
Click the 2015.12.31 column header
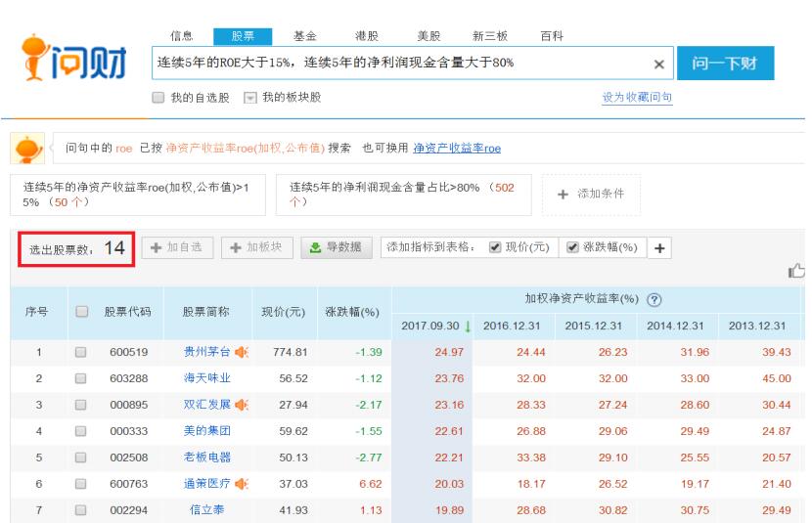point(594,326)
